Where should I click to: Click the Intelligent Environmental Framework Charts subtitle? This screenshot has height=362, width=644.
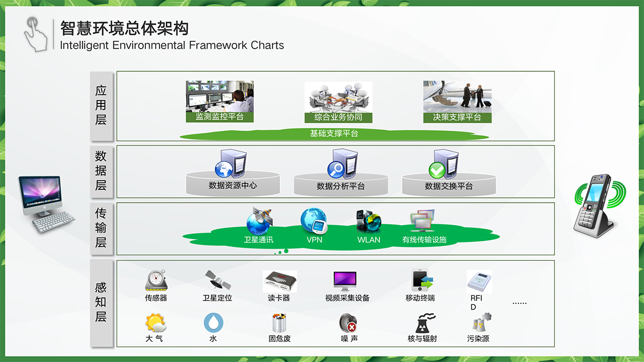(172, 45)
